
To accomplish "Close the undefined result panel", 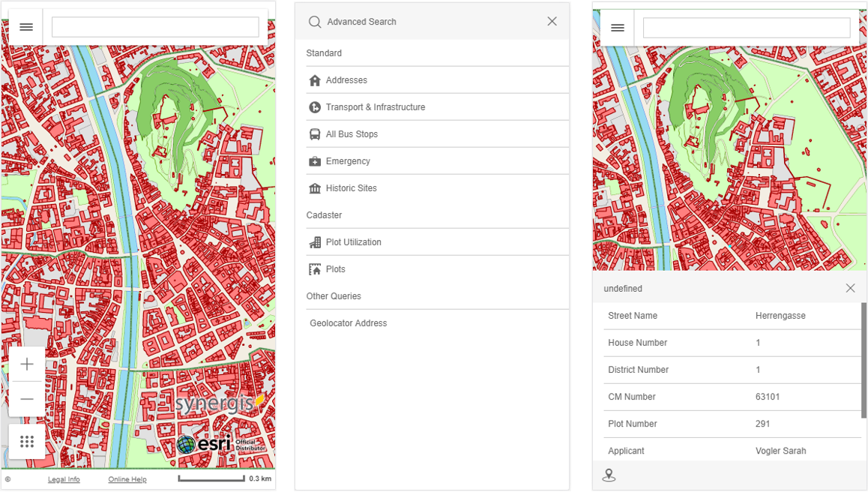I will point(850,289).
